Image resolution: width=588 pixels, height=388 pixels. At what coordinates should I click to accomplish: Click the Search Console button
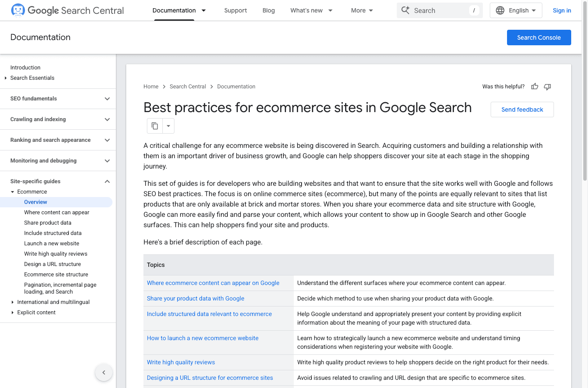(x=539, y=38)
